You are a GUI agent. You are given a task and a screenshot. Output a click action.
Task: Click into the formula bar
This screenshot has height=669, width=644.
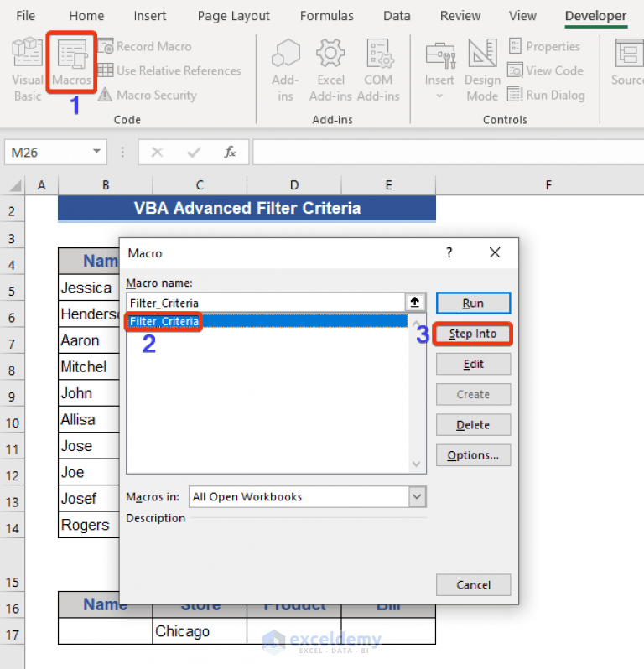click(x=448, y=153)
